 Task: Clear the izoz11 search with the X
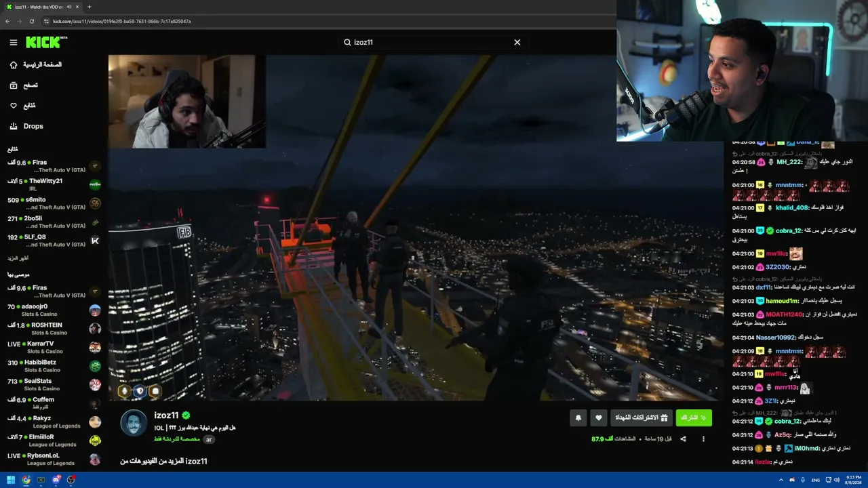517,42
